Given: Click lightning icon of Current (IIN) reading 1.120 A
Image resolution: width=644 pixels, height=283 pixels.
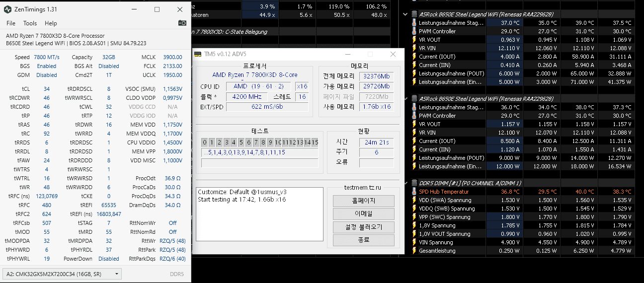Looking at the screenshot, I should pos(414,149).
